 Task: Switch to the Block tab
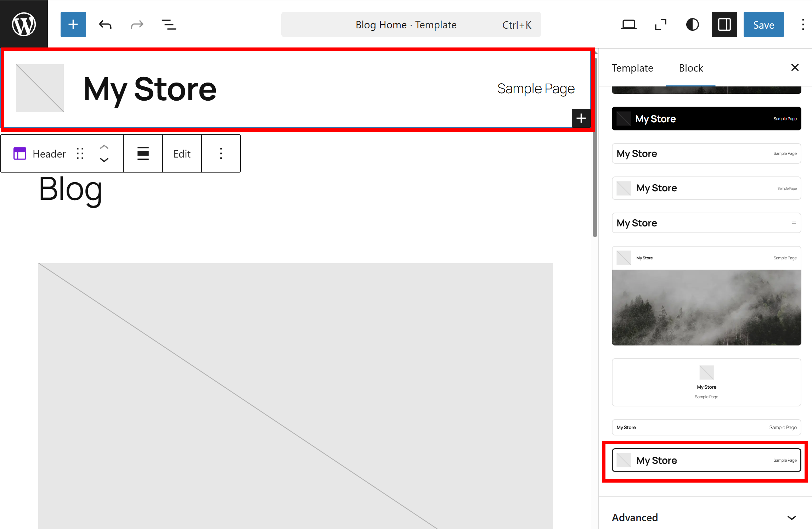click(x=691, y=68)
